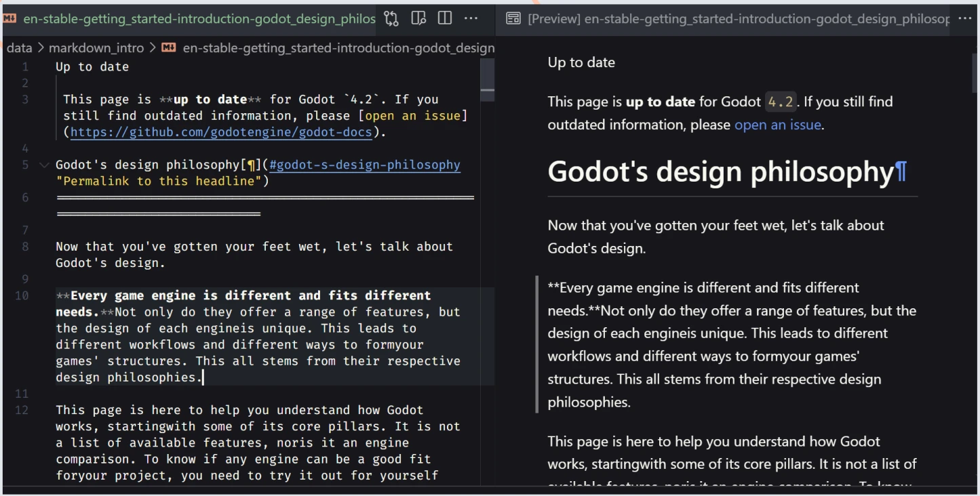Image resolution: width=980 pixels, height=496 pixels.
Task: Open preview pane More Actions ellipsis
Action: point(964,18)
